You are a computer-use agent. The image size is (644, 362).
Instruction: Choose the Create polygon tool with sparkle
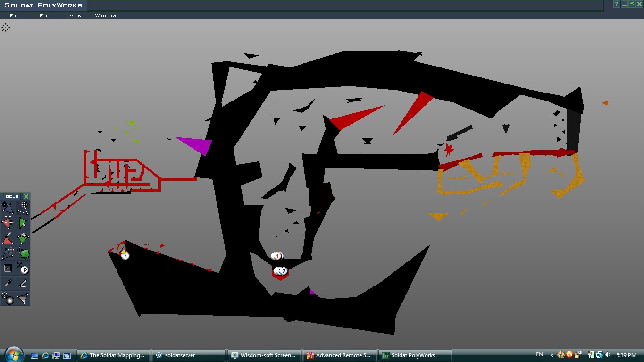pyautogui.click(x=23, y=208)
